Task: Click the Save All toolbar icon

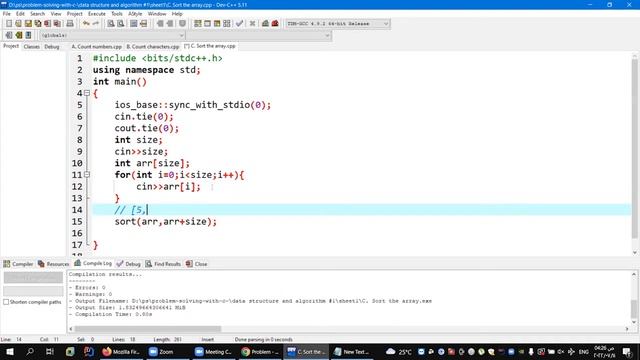Action: (x=38, y=24)
